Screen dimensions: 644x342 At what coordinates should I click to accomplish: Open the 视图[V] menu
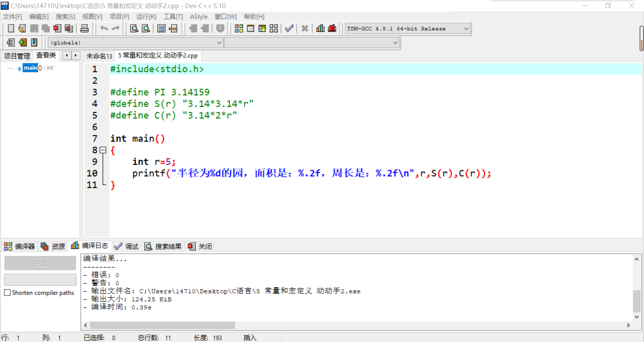click(x=92, y=16)
